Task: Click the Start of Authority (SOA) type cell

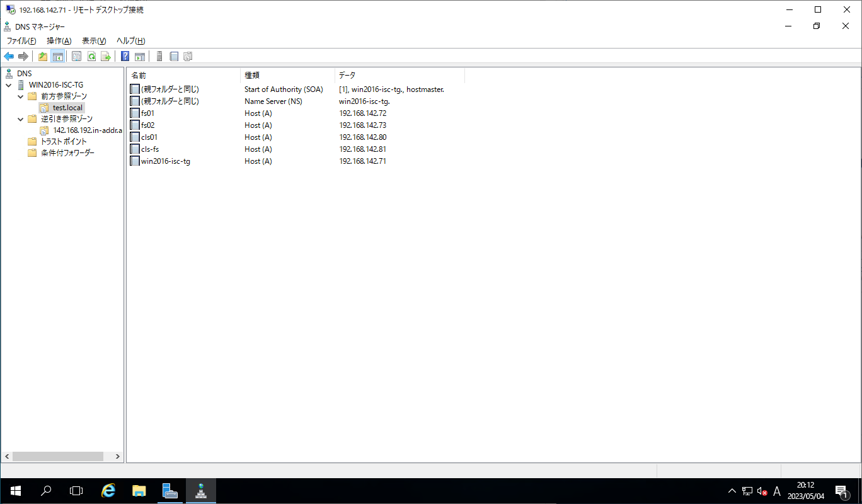Action: tap(284, 89)
